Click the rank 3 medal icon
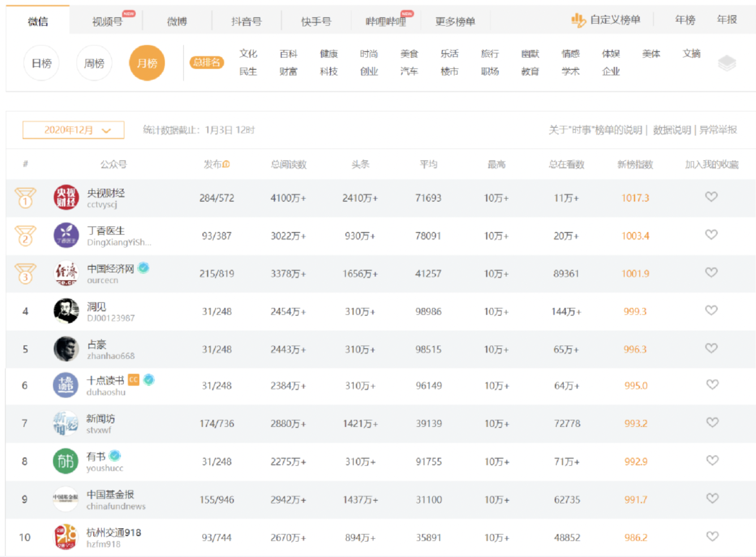Screen dimensions: 756x557 (x=25, y=274)
